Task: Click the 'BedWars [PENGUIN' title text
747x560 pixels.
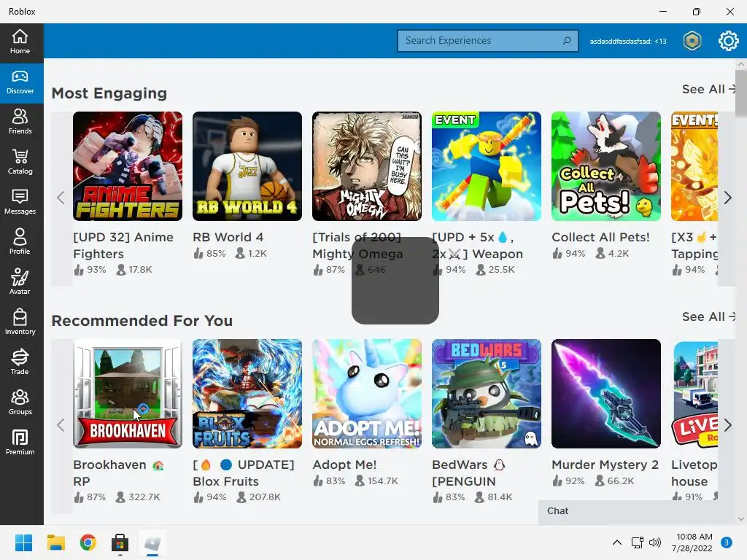Action: 468,472
